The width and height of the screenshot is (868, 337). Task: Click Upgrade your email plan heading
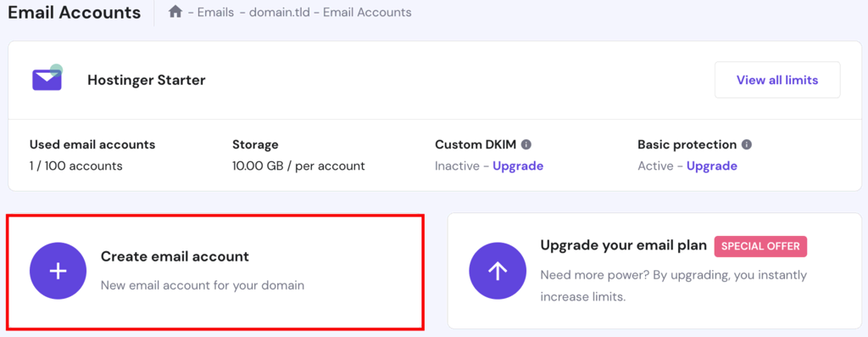coord(624,245)
